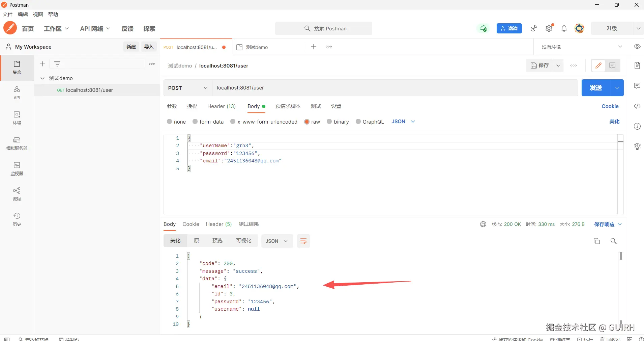Select the none body option
This screenshot has height=341, width=644.
170,122
